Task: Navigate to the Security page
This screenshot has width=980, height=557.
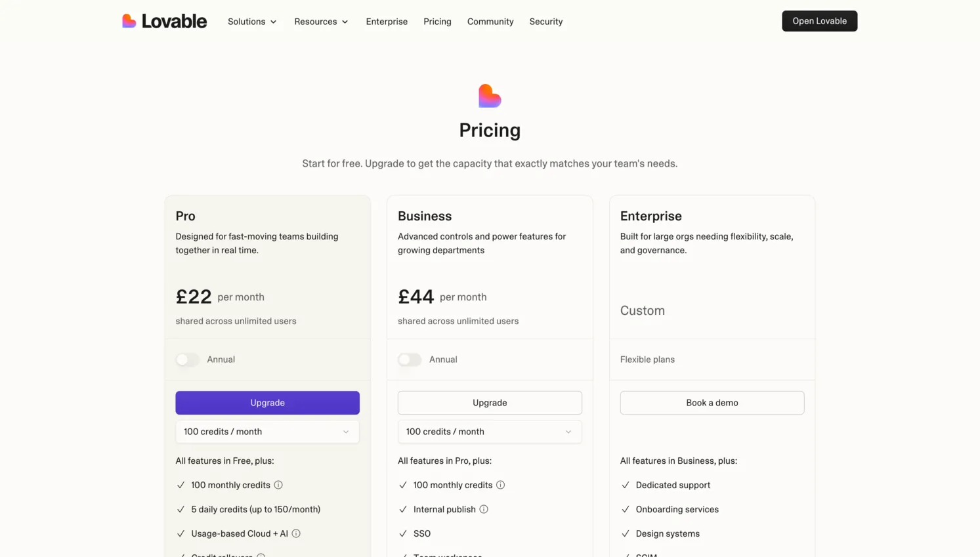Action: click(545, 21)
